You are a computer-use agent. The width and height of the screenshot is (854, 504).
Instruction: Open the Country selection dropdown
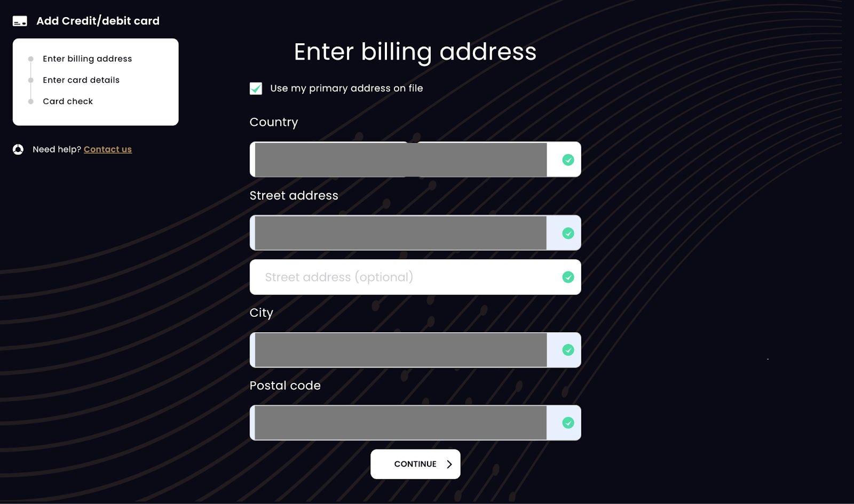(x=415, y=159)
